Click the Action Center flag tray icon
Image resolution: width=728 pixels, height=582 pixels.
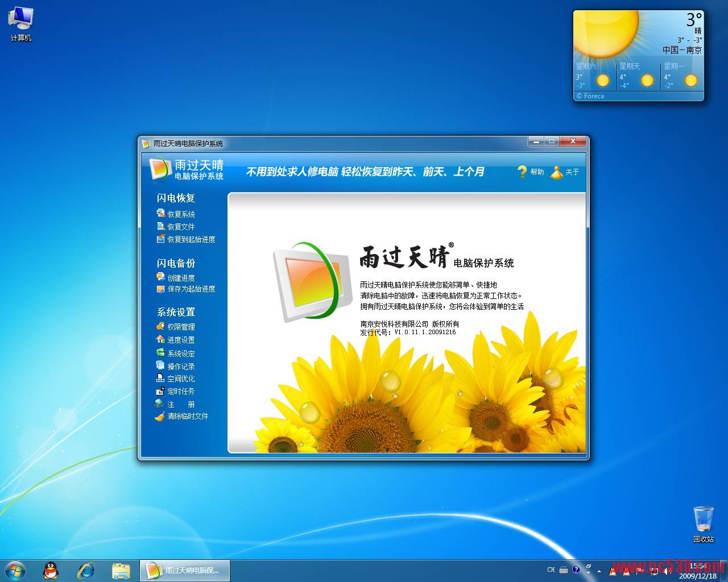pyautogui.click(x=640, y=571)
